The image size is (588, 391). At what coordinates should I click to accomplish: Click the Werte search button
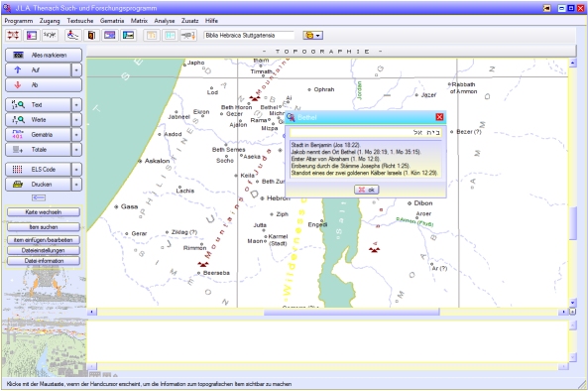coord(39,120)
